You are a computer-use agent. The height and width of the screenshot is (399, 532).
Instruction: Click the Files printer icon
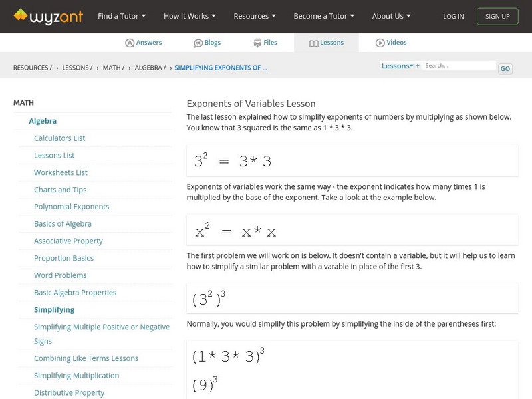(x=257, y=43)
